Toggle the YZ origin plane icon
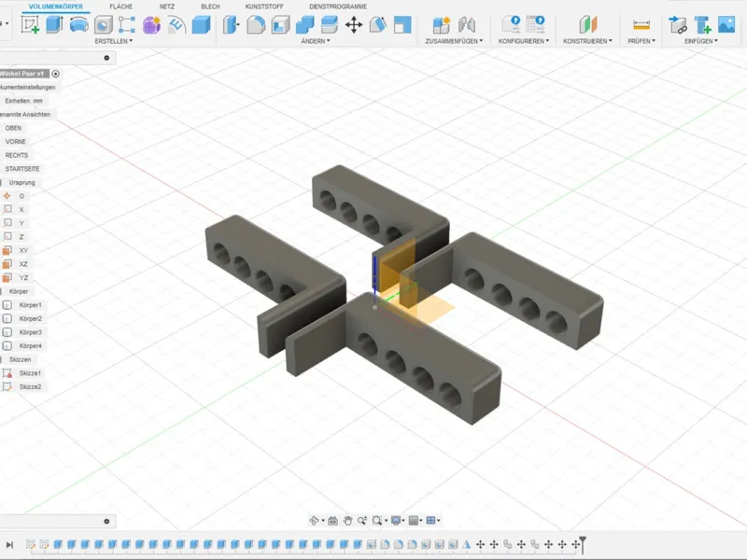The image size is (747, 560). (x=7, y=277)
